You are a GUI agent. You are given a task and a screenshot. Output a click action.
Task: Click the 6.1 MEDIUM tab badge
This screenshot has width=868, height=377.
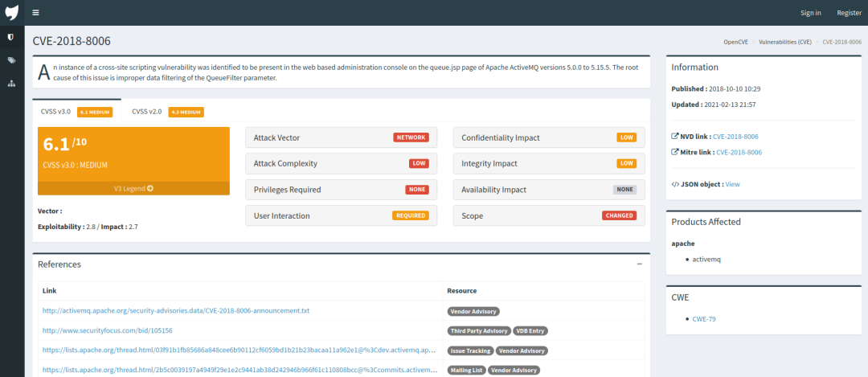click(x=95, y=112)
